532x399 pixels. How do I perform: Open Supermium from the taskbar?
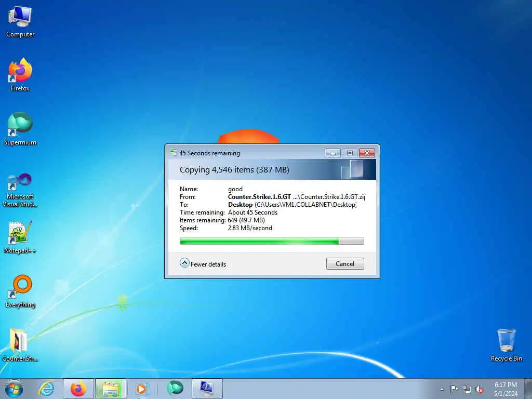pos(175,389)
